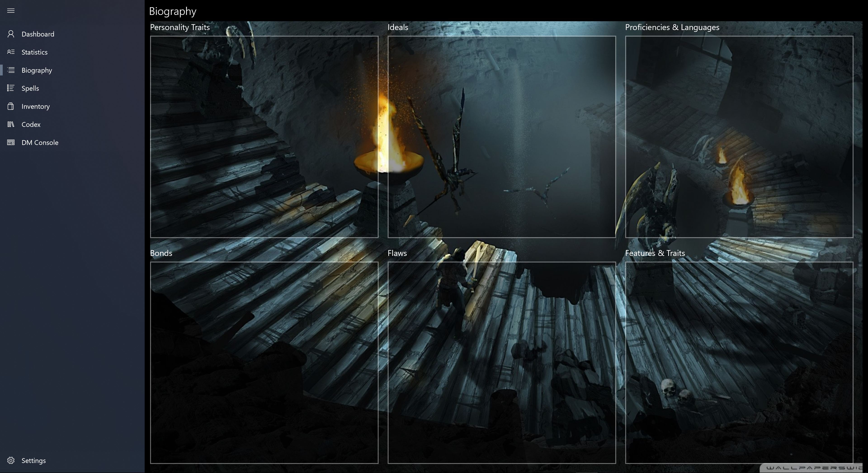Go to Statistics section
Viewport: 868px width, 473px height.
pyautogui.click(x=34, y=52)
